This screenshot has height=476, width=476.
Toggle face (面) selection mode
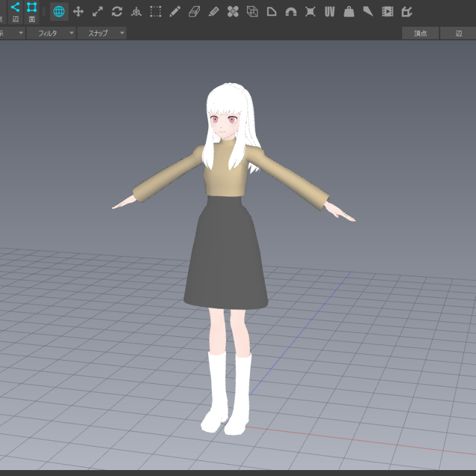32,12
